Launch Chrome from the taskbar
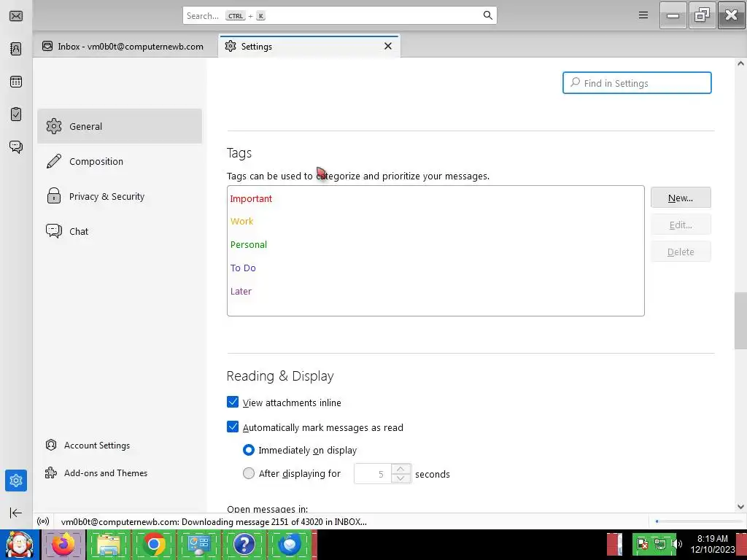The height and width of the screenshot is (560, 747). click(154, 545)
